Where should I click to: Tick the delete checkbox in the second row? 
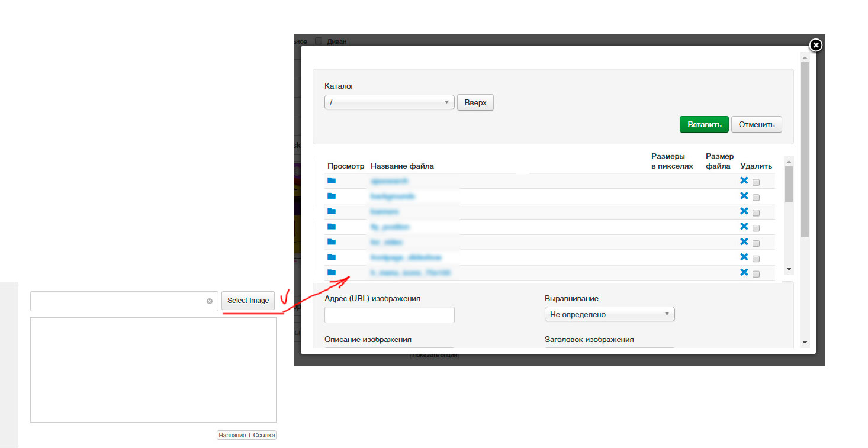pos(756,198)
